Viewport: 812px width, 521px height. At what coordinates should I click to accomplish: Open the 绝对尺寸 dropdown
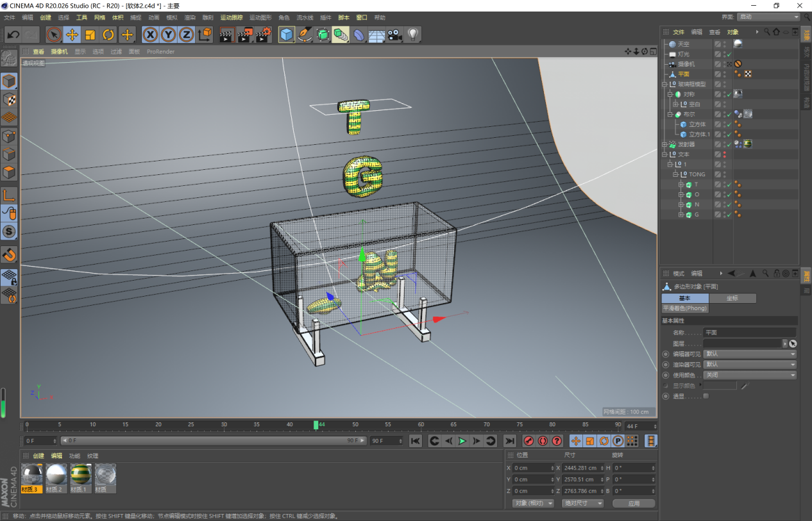(x=583, y=503)
